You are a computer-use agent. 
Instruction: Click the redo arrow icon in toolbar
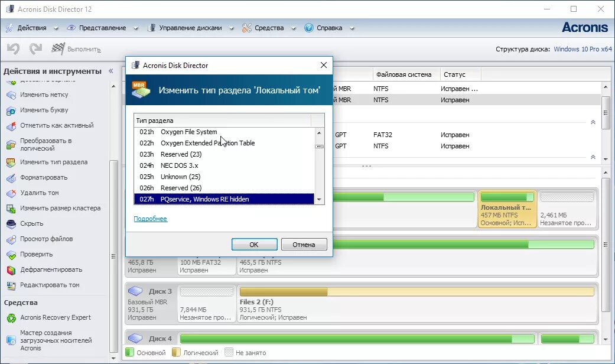35,48
